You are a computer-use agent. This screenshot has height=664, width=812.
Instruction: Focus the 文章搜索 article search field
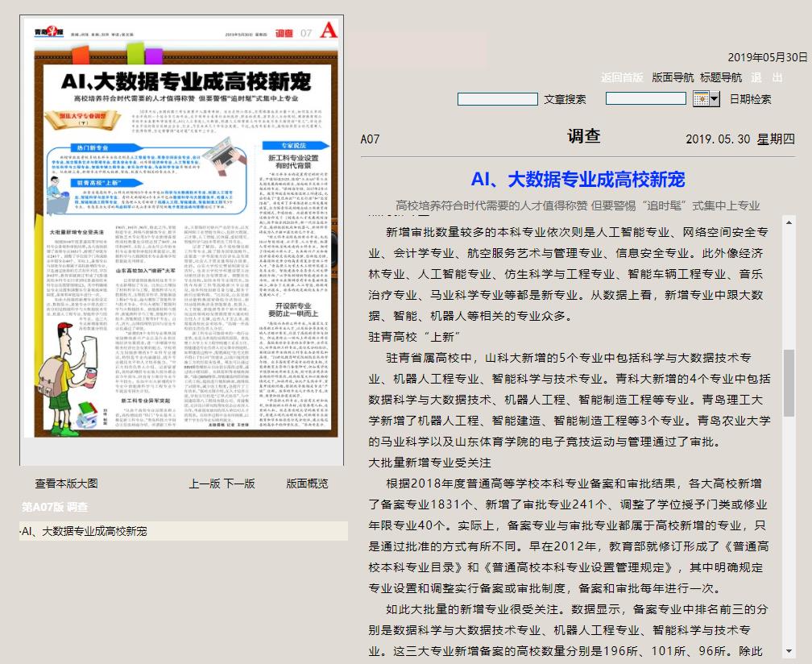click(x=497, y=99)
